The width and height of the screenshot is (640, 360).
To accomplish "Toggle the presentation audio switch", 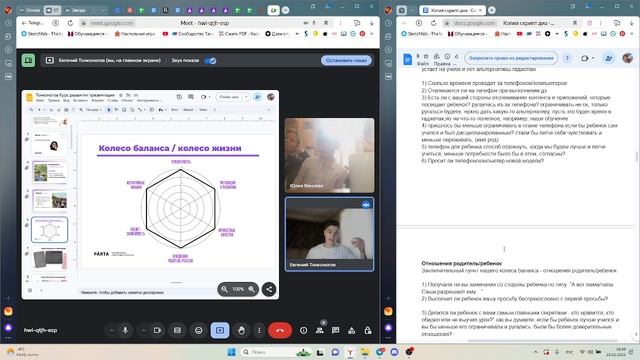I will (x=210, y=60).
